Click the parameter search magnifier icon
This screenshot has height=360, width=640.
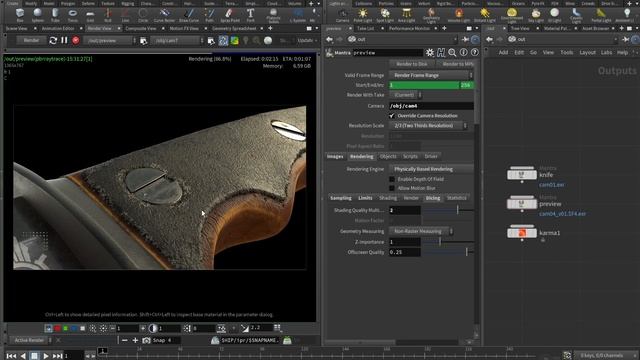pos(452,53)
